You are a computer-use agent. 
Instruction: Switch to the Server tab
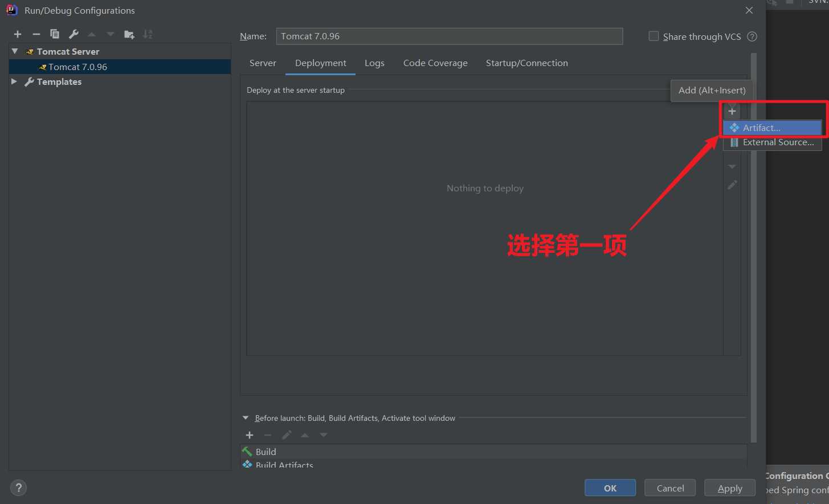coord(263,63)
